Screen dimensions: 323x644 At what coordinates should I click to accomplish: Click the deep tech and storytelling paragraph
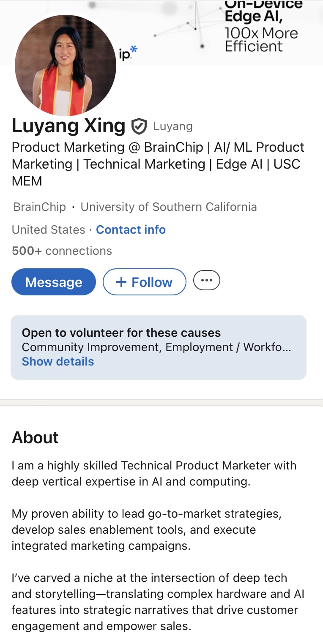click(x=158, y=602)
